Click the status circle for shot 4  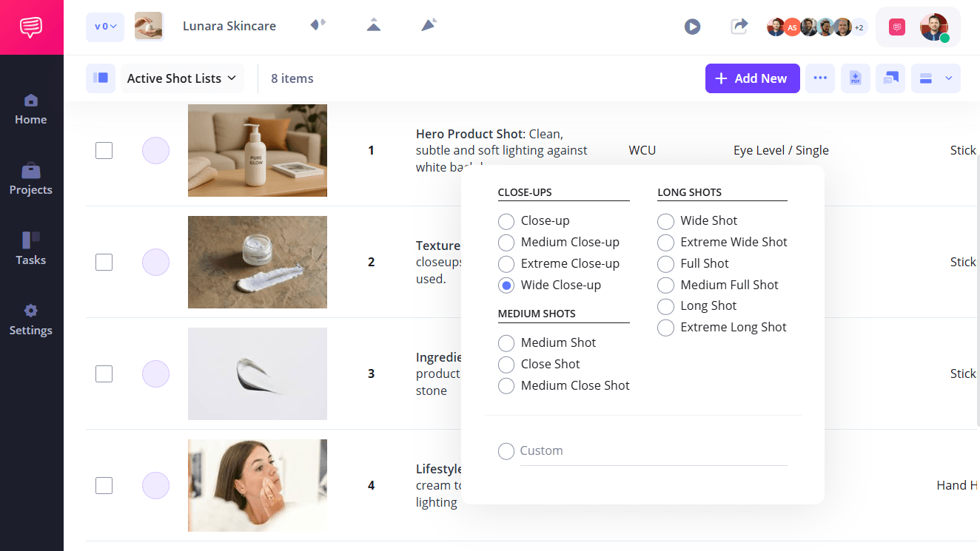click(x=155, y=485)
